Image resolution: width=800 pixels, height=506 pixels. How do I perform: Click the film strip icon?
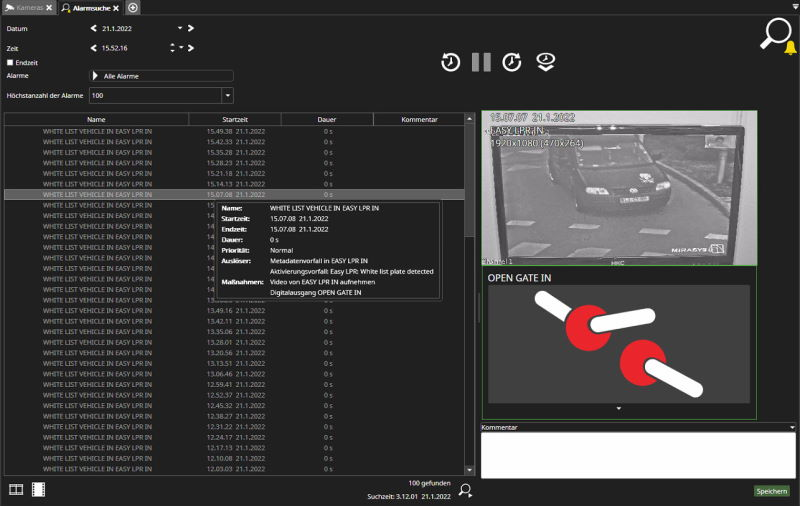pyautogui.click(x=39, y=489)
